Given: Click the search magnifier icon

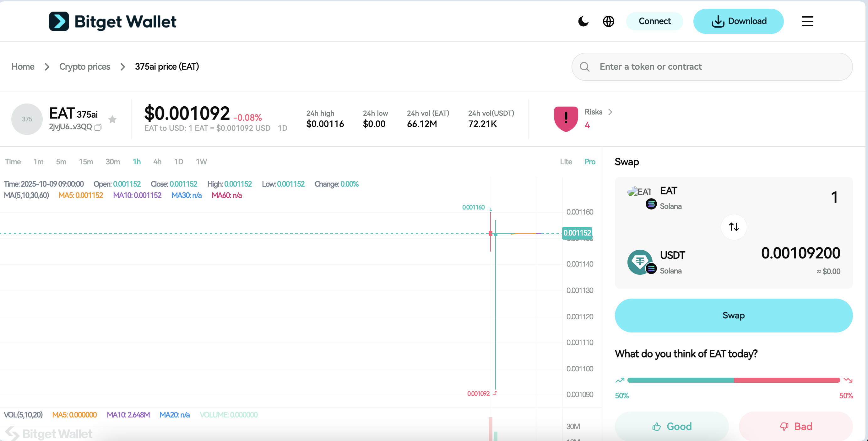Looking at the screenshot, I should click(585, 67).
